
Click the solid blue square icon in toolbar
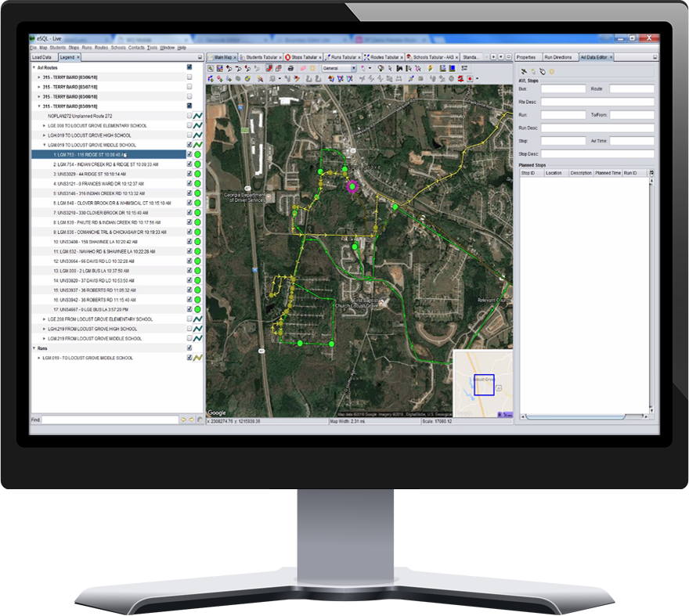(453, 69)
